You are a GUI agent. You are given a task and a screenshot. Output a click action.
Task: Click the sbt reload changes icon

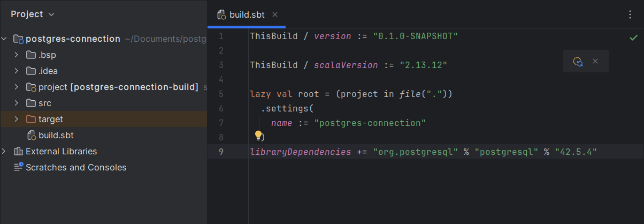(578, 62)
